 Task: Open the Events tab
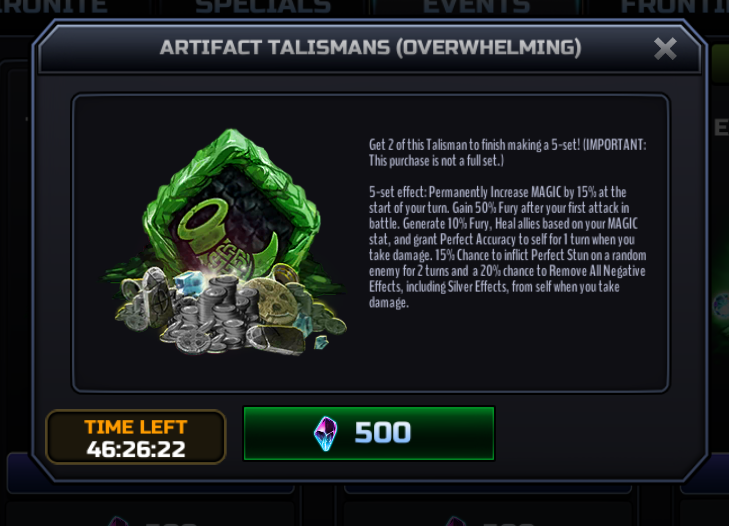[x=476, y=7]
